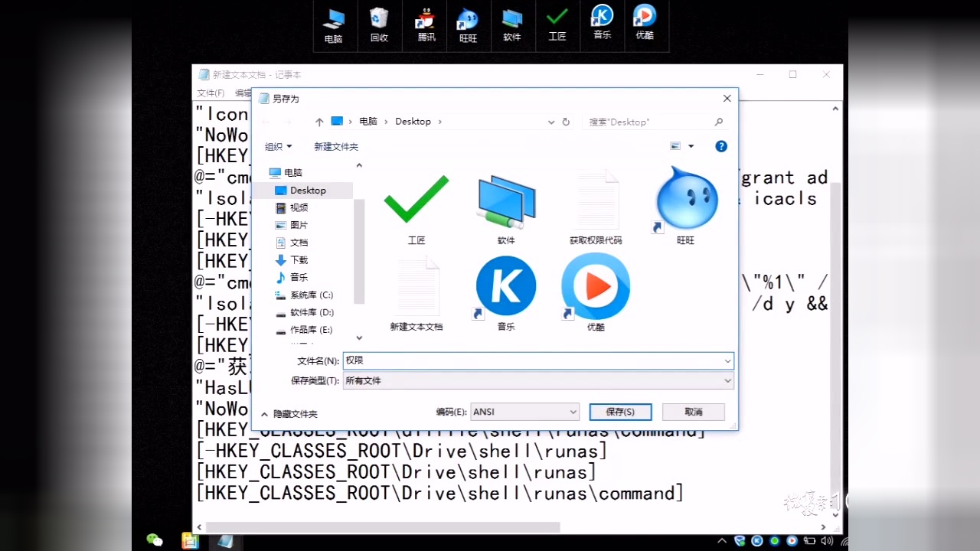Open the 电脑 icon in top dock
This screenshot has width=980, height=551.
[x=334, y=25]
